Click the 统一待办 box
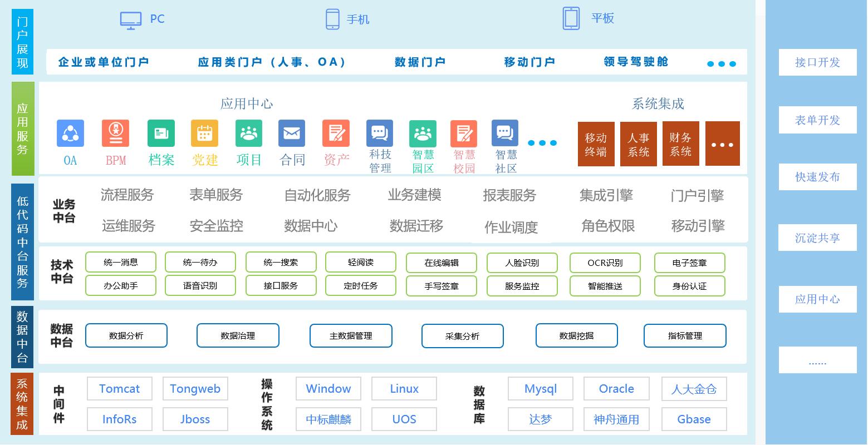This screenshot has width=868, height=445. (200, 262)
